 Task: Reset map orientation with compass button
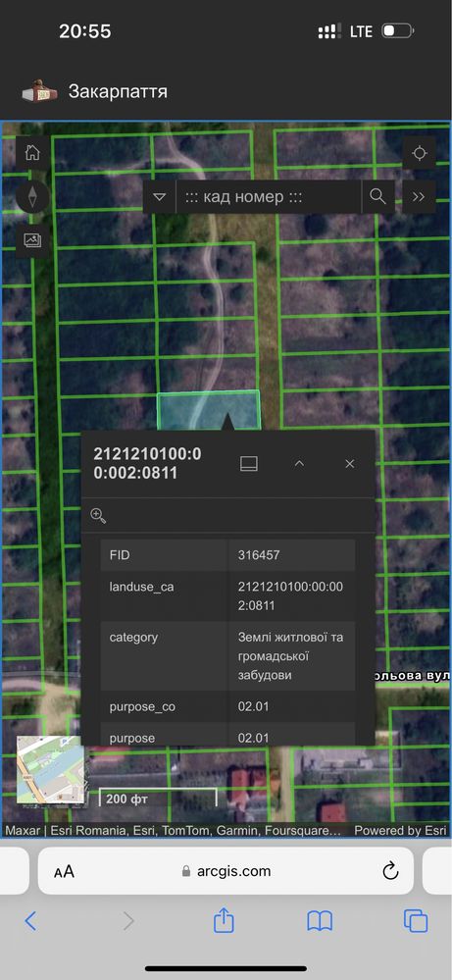pyautogui.click(x=32, y=196)
